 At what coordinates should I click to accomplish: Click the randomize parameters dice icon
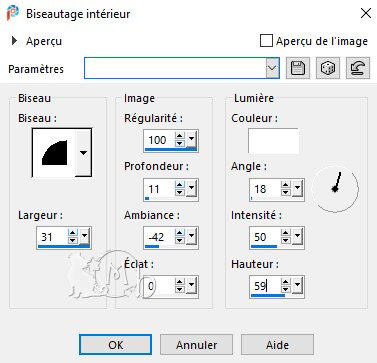coord(328,68)
